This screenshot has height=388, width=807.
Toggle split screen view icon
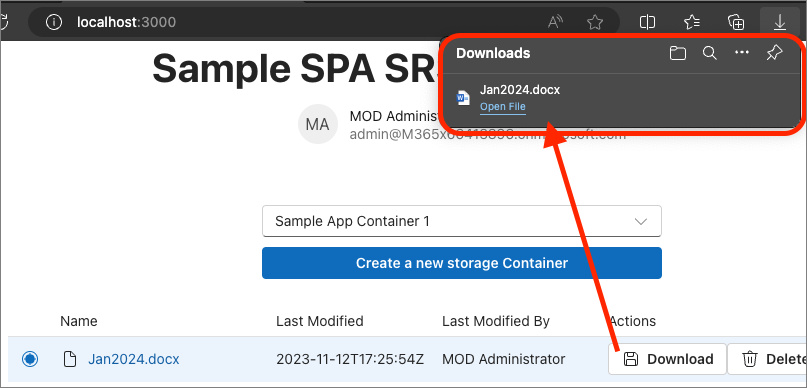(x=647, y=22)
